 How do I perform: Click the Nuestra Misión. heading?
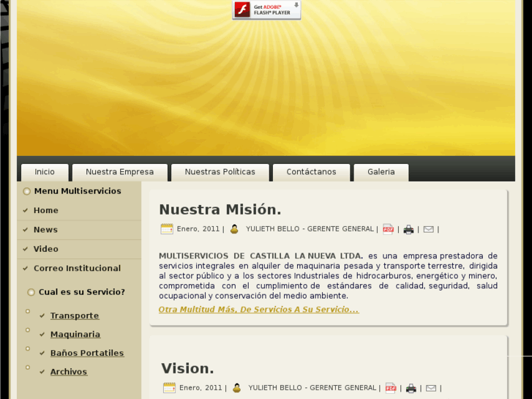pos(220,209)
